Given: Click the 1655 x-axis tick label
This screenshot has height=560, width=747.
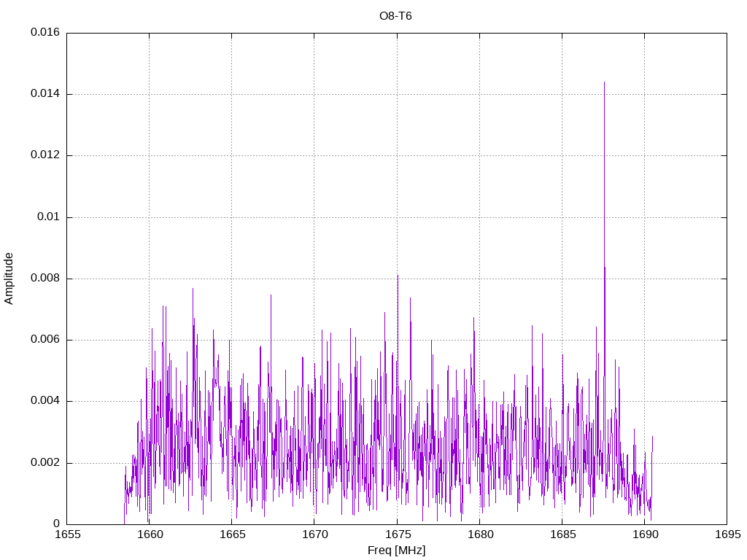Looking at the screenshot, I should click(67, 534).
